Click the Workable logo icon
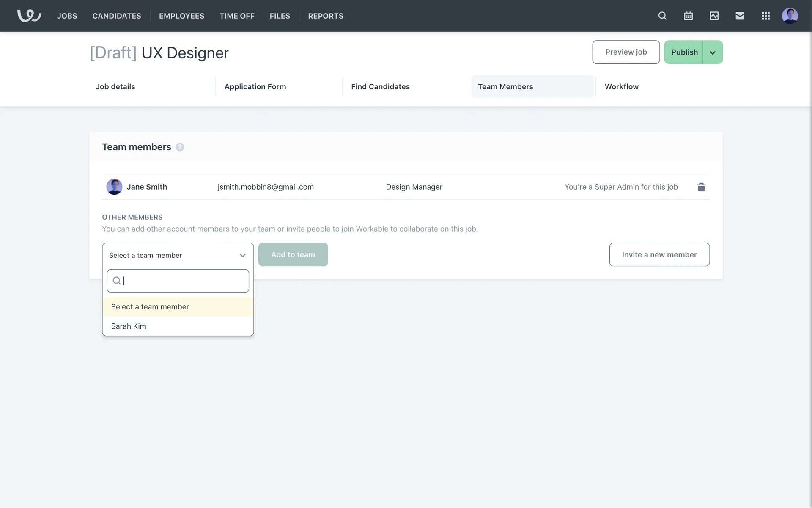 29,16
